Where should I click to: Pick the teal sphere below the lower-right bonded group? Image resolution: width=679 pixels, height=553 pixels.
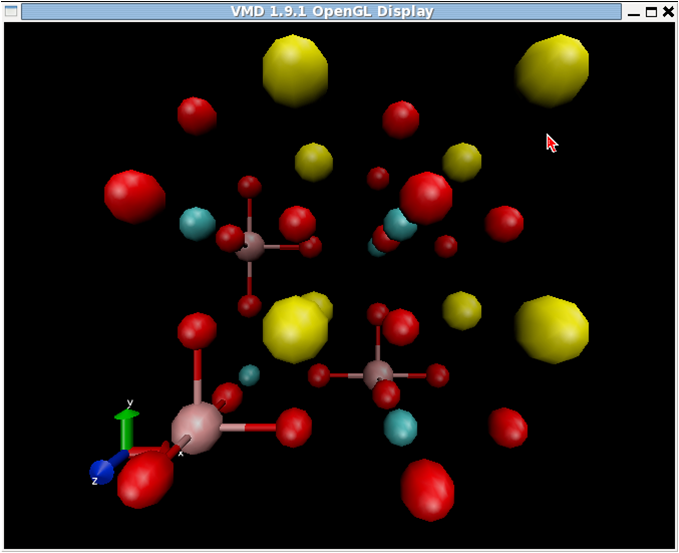401,427
